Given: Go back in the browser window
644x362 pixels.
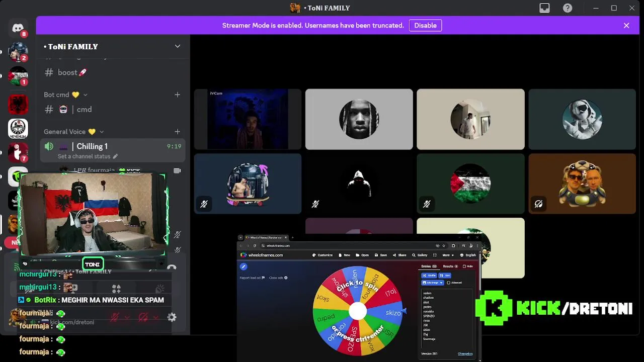Looking at the screenshot, I should click(x=240, y=246).
